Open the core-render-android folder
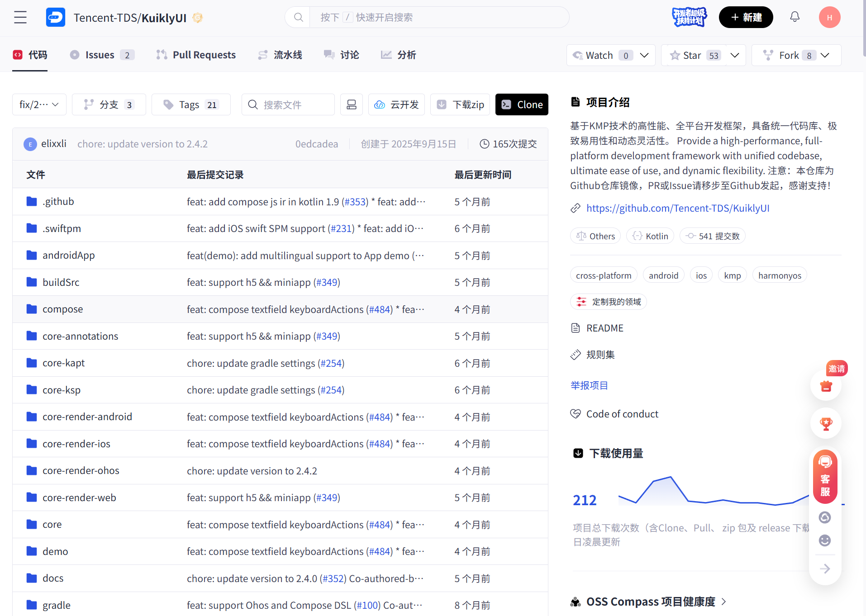This screenshot has height=616, width=866. pos(87,417)
